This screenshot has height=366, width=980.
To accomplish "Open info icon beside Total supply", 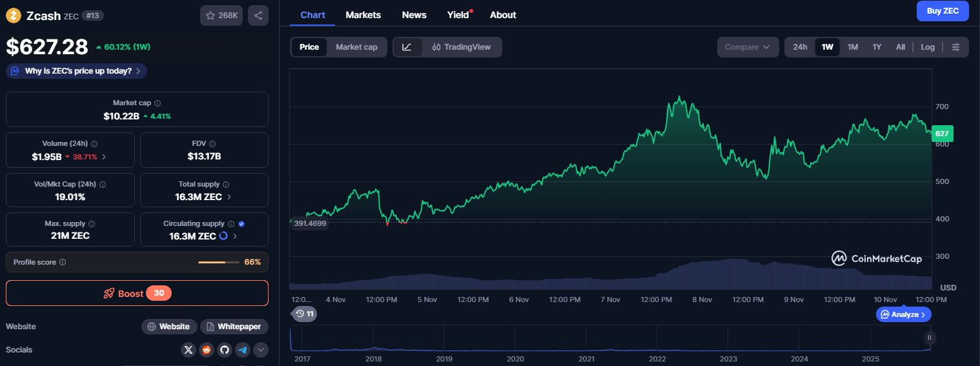I will pyautogui.click(x=226, y=185).
